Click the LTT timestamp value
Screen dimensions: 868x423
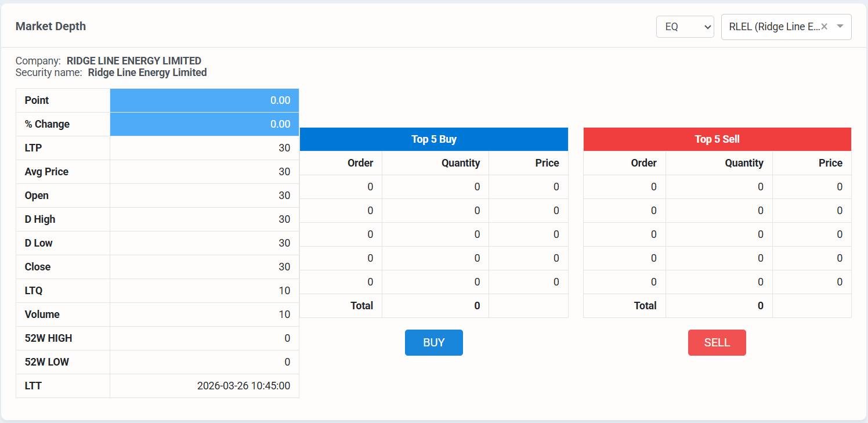244,385
